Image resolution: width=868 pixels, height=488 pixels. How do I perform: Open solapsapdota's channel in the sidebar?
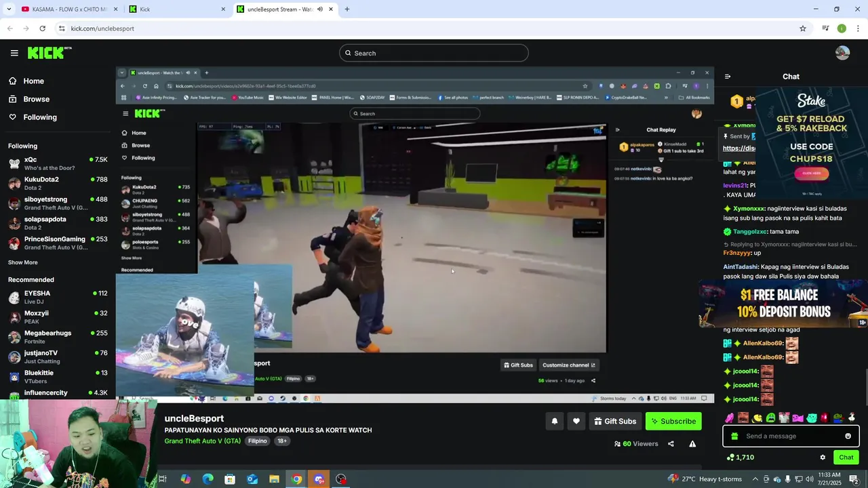(x=58, y=223)
